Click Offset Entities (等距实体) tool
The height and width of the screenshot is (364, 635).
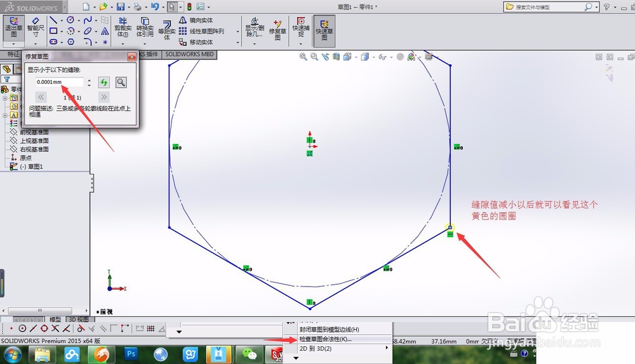pos(166,30)
